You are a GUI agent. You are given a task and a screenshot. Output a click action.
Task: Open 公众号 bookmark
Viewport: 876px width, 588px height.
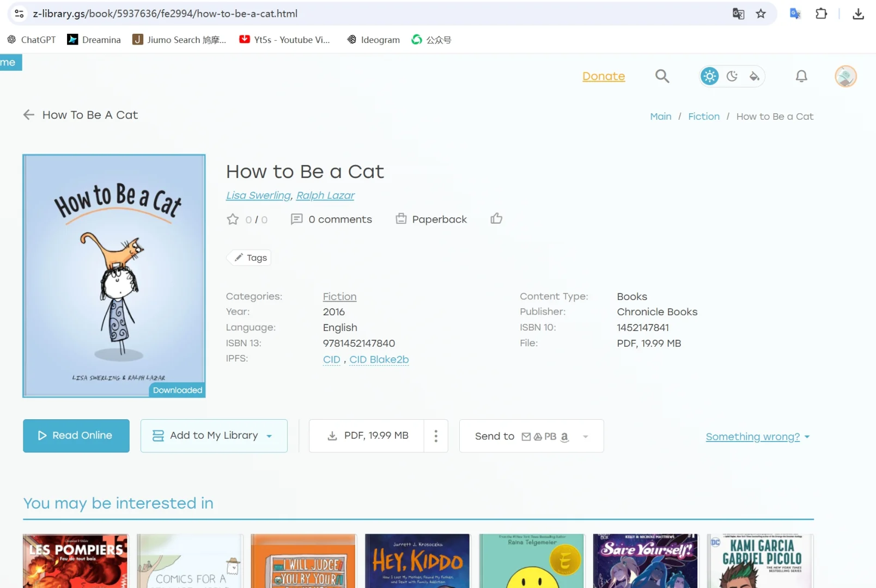[431, 40]
